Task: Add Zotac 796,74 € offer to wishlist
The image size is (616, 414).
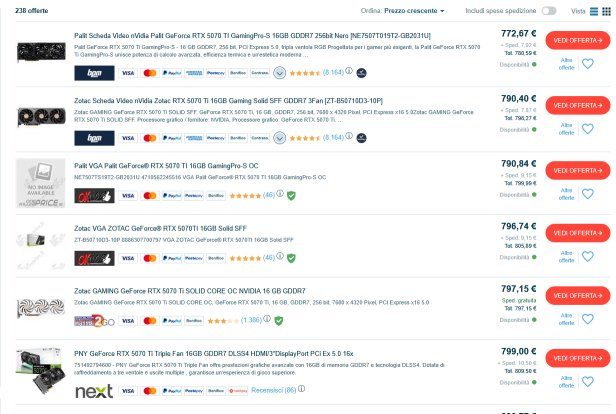Action: point(588,256)
